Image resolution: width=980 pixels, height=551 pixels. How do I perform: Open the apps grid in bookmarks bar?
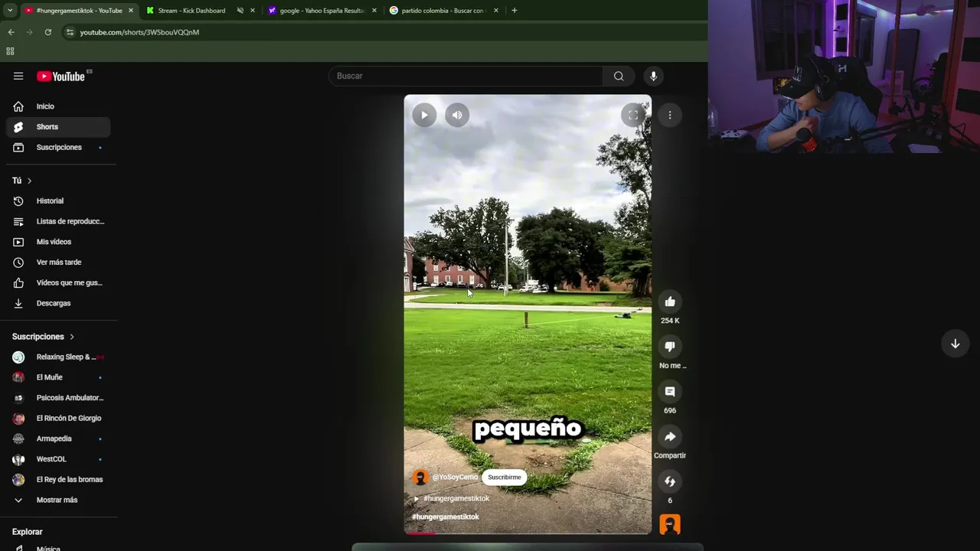pos(10,51)
